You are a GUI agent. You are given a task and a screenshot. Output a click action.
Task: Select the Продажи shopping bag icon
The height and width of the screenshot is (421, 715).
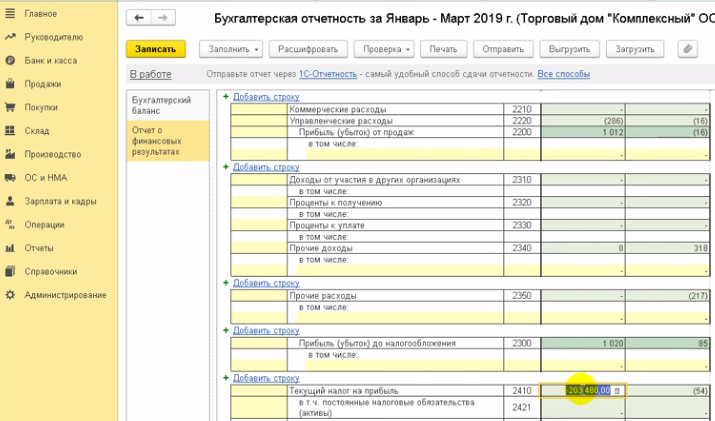[x=9, y=84]
